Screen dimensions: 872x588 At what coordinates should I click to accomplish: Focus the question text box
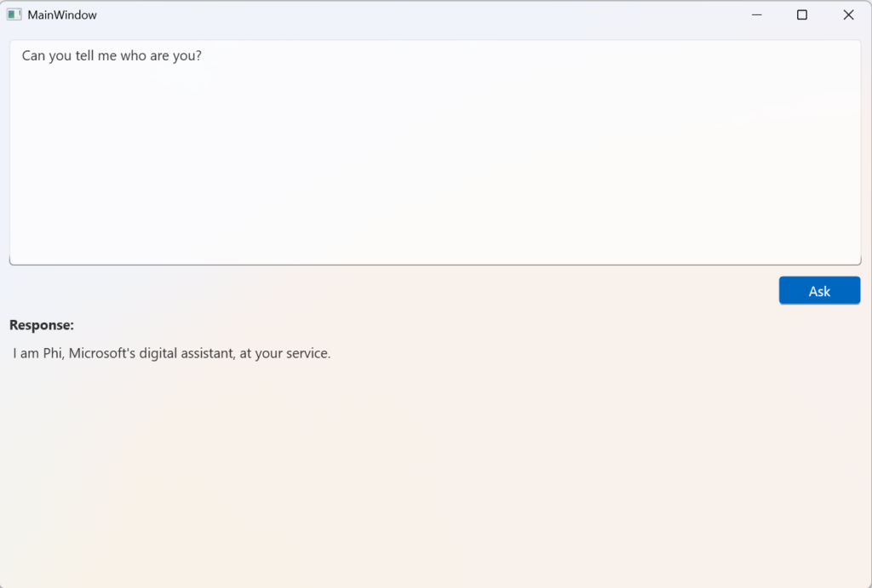[x=435, y=152]
